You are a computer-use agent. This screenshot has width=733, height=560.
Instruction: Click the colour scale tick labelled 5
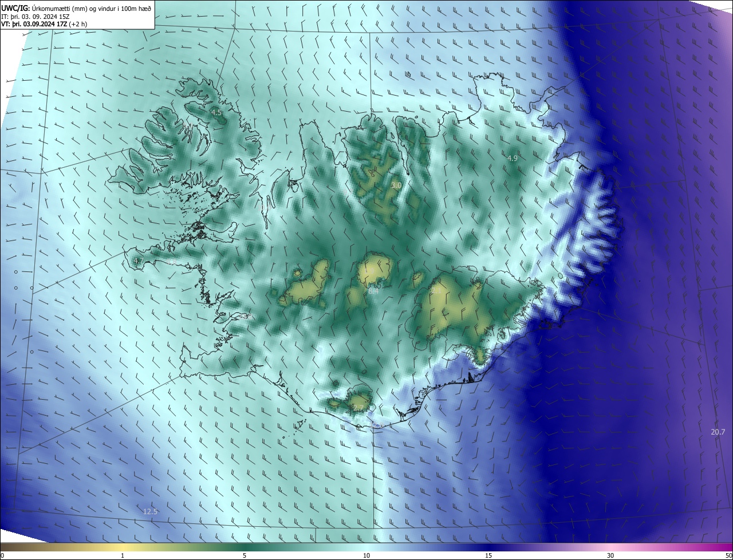click(245, 555)
